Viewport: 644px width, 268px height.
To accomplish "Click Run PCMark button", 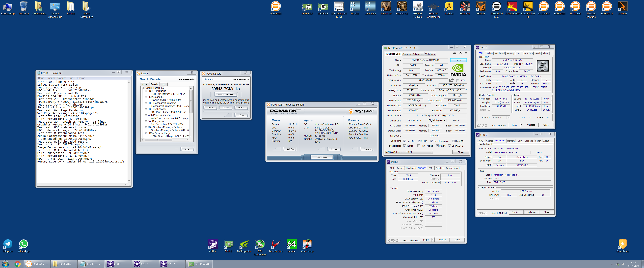I will coord(322,157).
